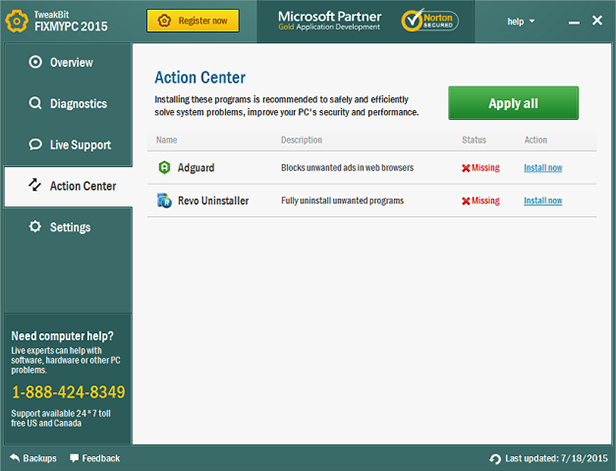Install Revo Uninstaller via Install now link
The height and width of the screenshot is (471, 616).
[543, 201]
